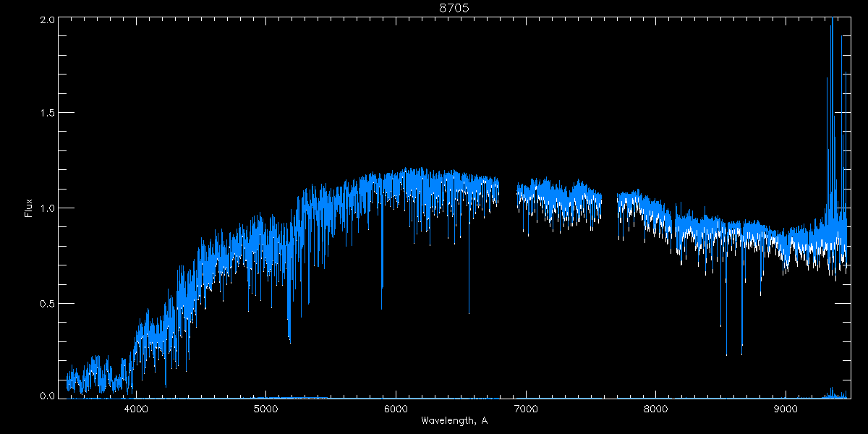
Task: Click the Wavelength, A x-axis label
Action: 454,420
